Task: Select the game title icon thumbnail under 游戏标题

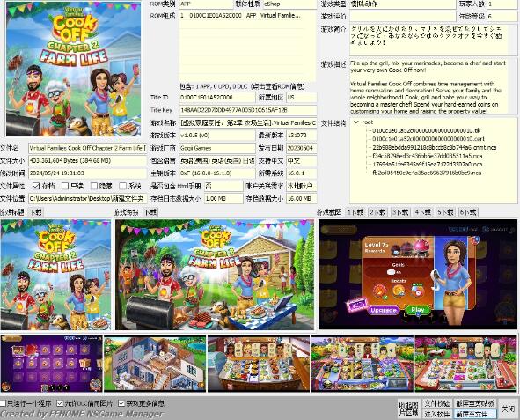Action: coord(55,275)
